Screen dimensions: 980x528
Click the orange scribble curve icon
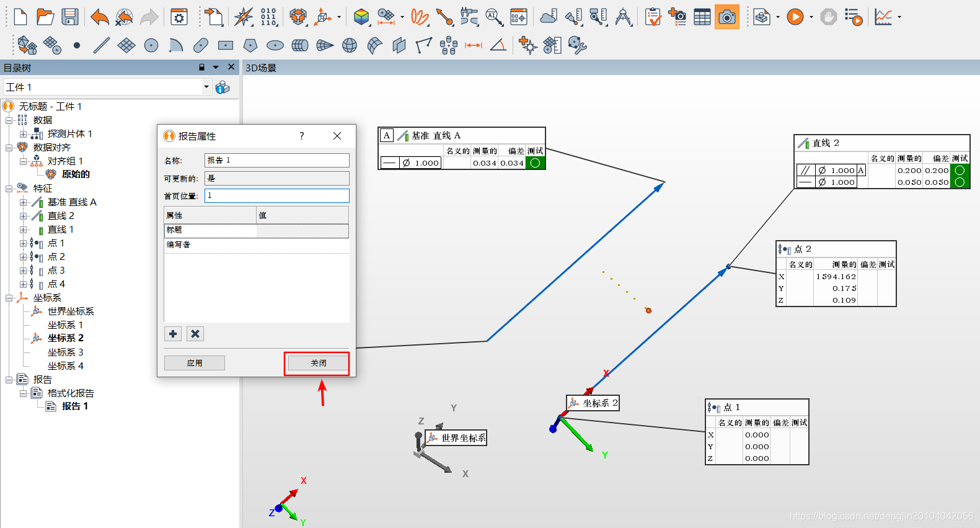click(420, 17)
